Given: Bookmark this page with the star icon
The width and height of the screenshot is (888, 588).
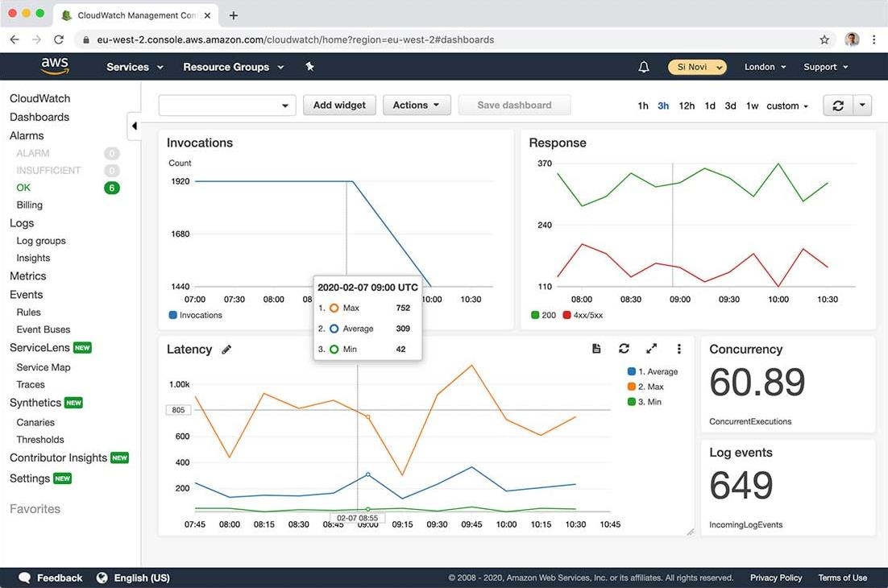Looking at the screenshot, I should coord(824,39).
